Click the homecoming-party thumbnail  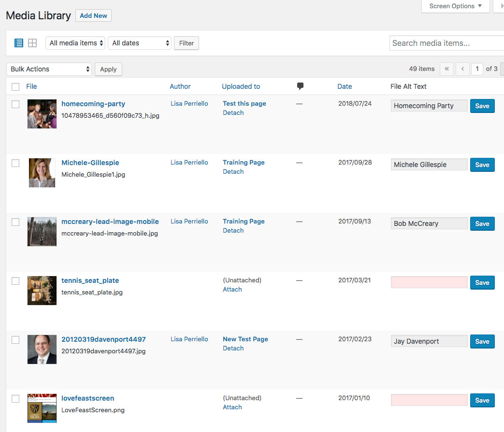click(42, 114)
